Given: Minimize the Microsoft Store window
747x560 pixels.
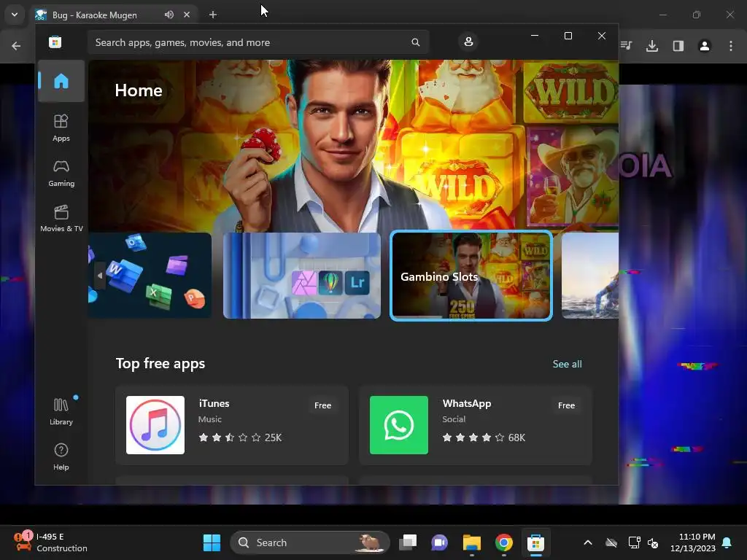Looking at the screenshot, I should coord(535,36).
